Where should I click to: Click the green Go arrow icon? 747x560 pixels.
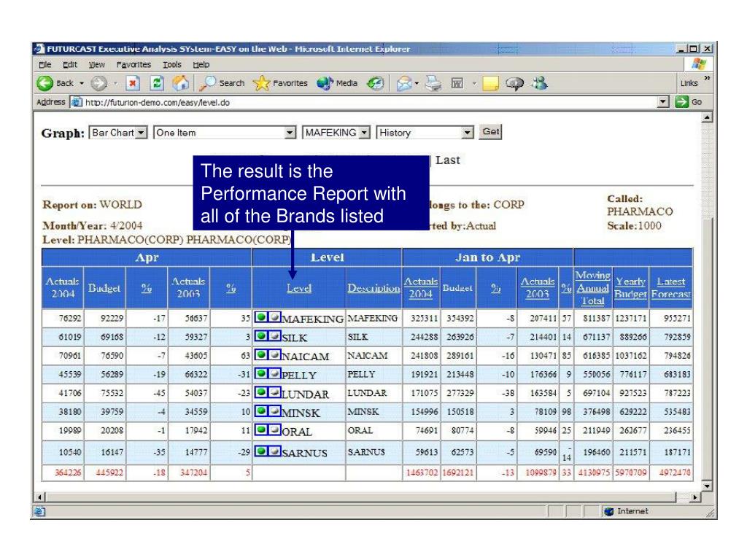tap(682, 102)
